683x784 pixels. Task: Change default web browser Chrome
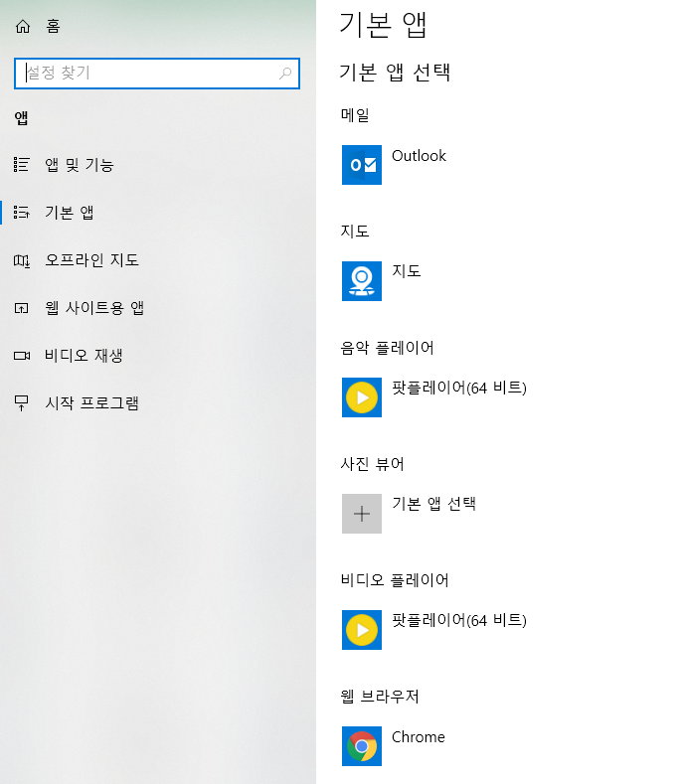[419, 737]
